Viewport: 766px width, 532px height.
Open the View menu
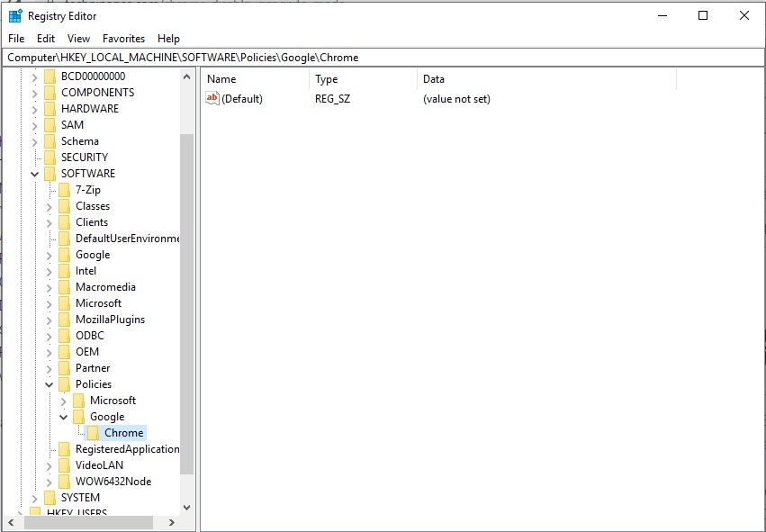tap(78, 39)
